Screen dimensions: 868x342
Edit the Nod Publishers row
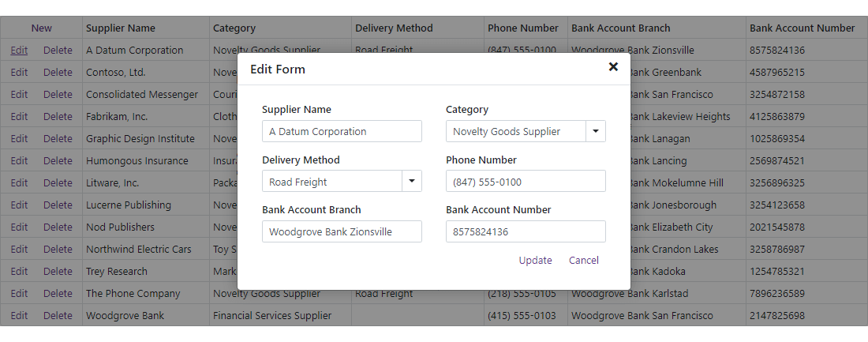19,227
